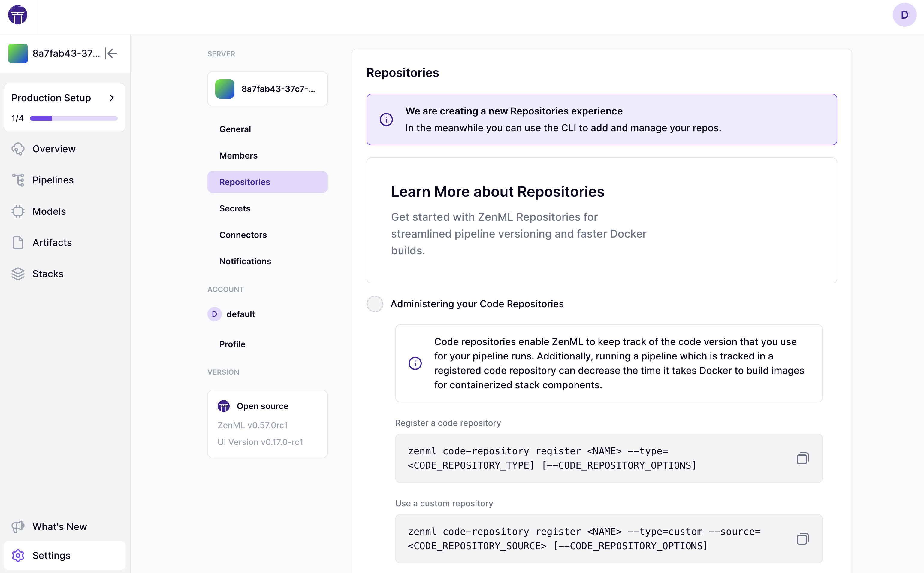
Task: Open Settings in the sidebar
Action: [x=51, y=555]
